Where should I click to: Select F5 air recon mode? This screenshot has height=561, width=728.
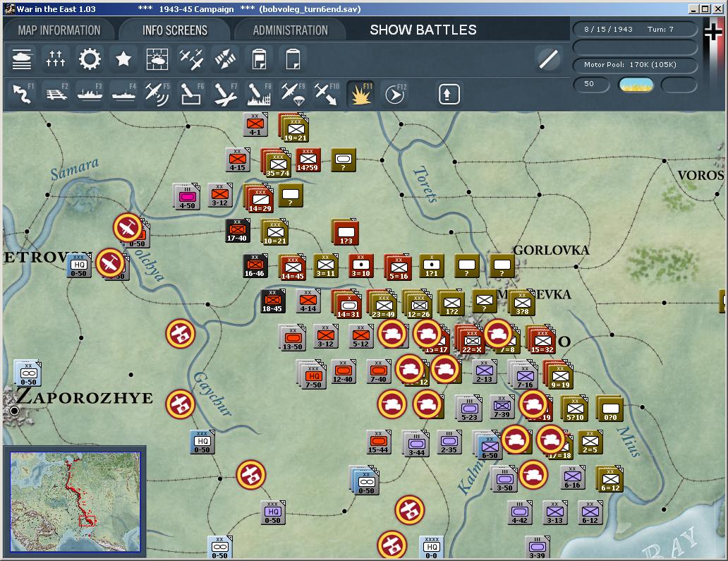pos(157,94)
